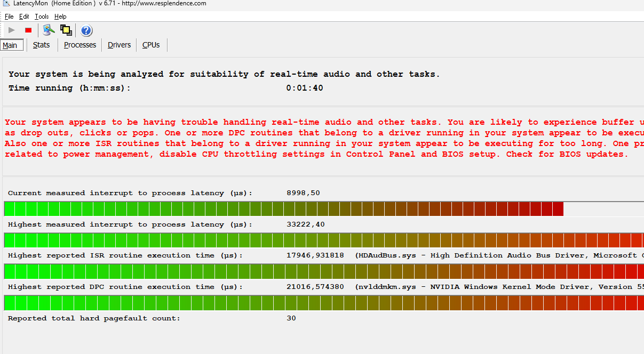The image size is (644, 354).
Task: Click the red warning message text
Action: tap(324, 138)
